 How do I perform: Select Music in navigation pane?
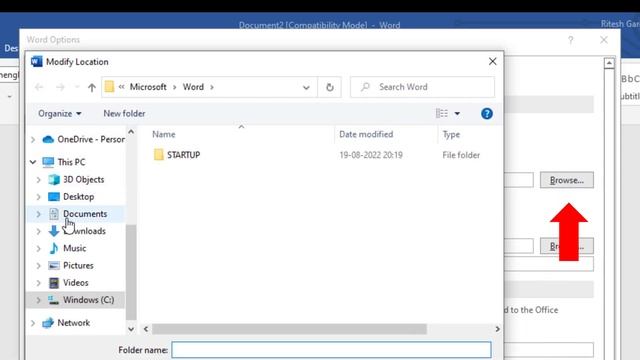pos(74,248)
